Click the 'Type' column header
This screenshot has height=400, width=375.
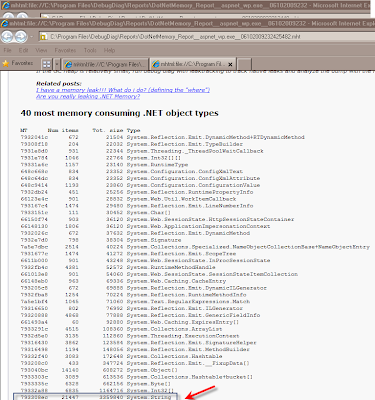pyautogui.click(x=133, y=130)
